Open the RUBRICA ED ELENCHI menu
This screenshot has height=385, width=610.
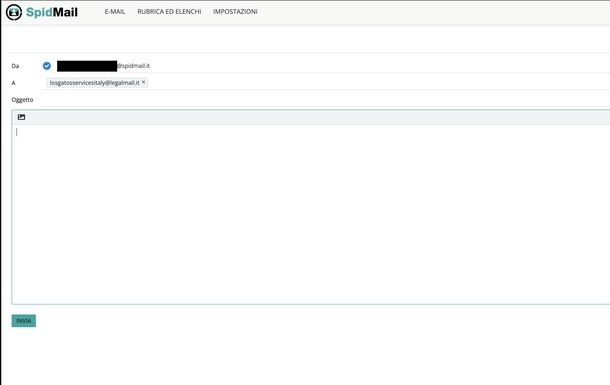[169, 12]
